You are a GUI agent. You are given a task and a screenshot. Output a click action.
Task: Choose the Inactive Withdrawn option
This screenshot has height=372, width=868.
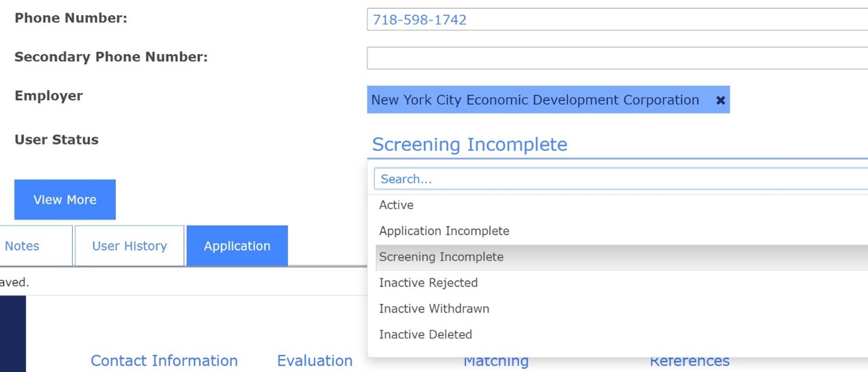pyautogui.click(x=434, y=309)
